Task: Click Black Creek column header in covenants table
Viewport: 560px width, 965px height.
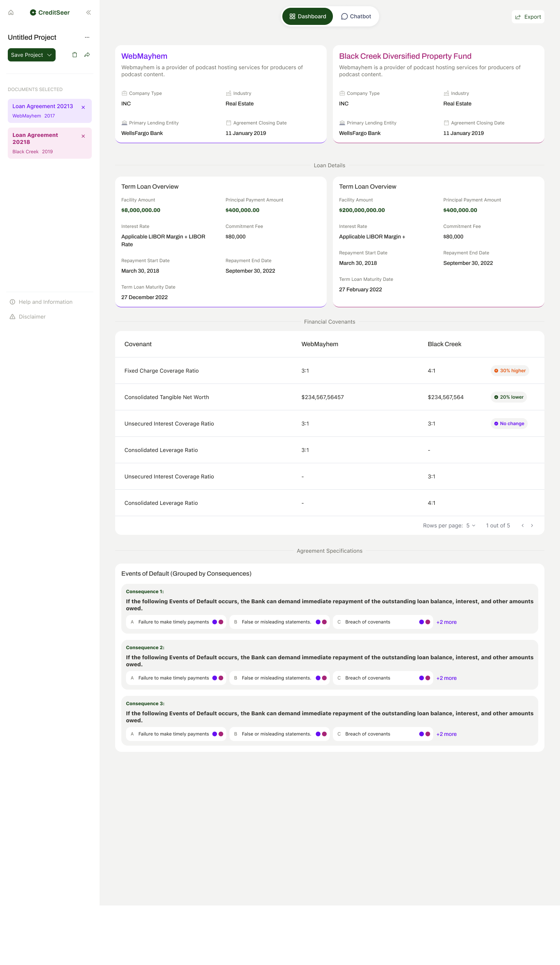Action: (444, 344)
